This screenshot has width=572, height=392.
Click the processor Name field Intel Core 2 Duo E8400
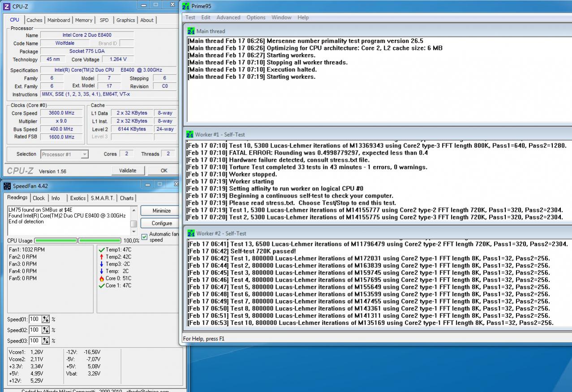point(87,35)
